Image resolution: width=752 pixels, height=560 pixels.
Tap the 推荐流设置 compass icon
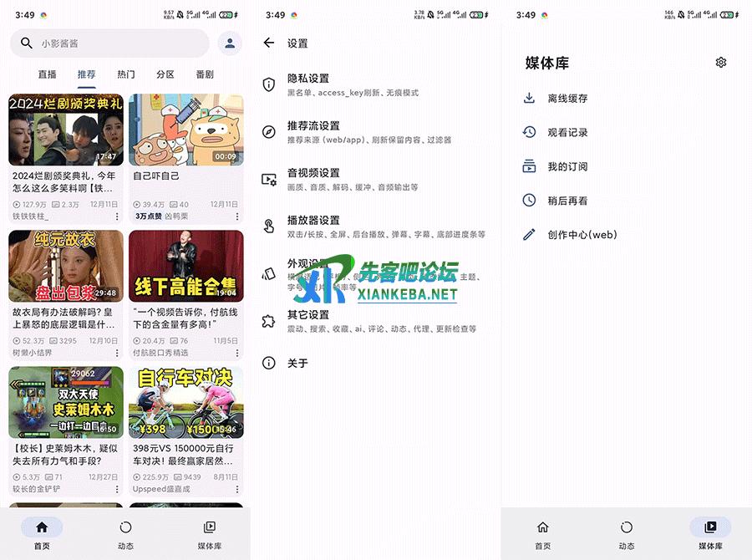click(x=269, y=132)
